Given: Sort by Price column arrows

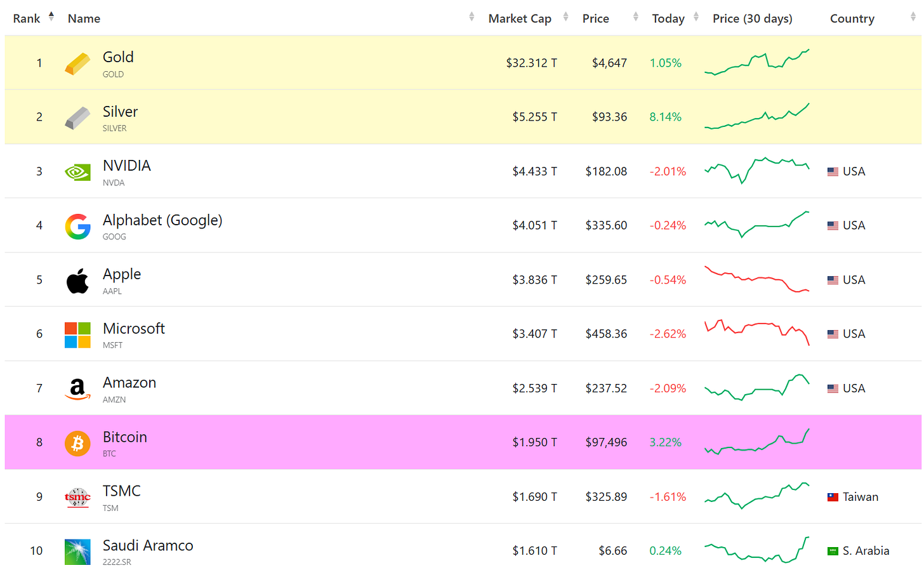Looking at the screenshot, I should click(636, 17).
